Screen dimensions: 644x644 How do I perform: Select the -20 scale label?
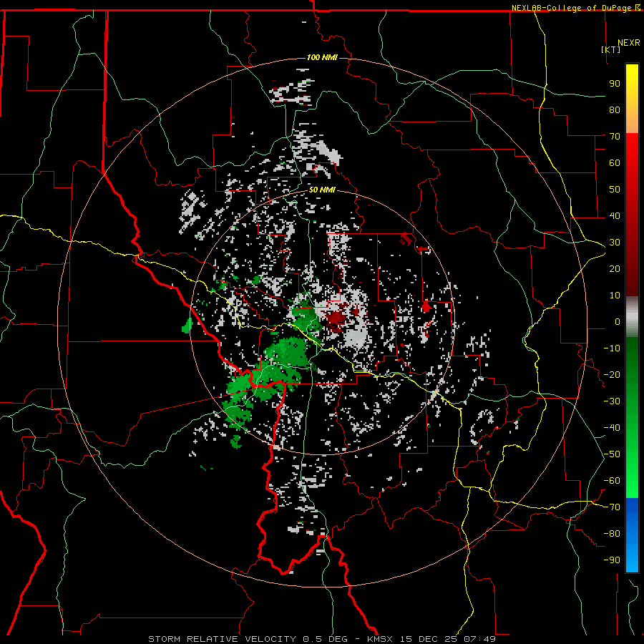point(612,374)
